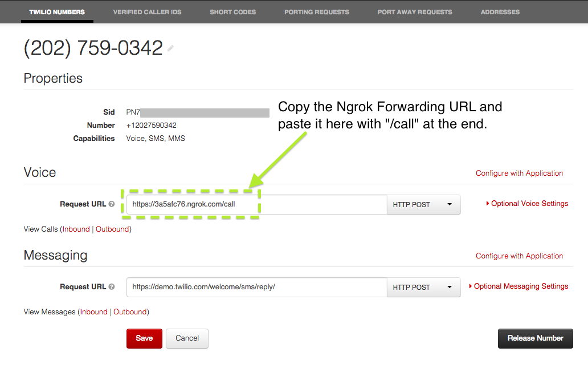Click the pencil edit icon beside phone number
The image size is (588, 368).
170,48
